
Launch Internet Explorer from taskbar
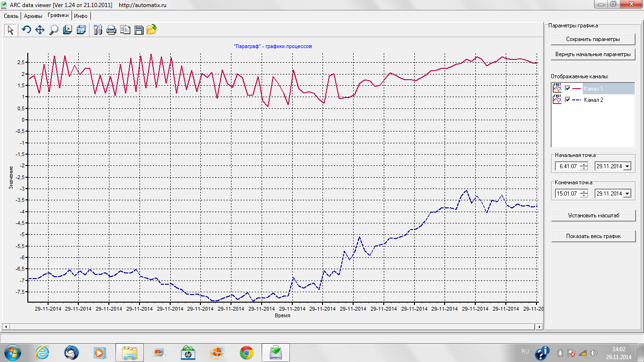(x=43, y=353)
